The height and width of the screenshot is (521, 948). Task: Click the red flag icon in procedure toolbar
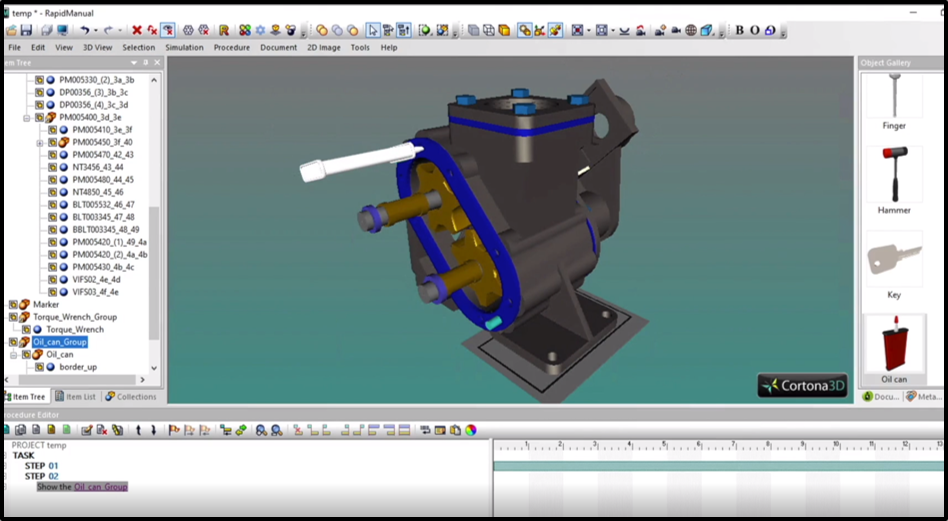tap(174, 430)
